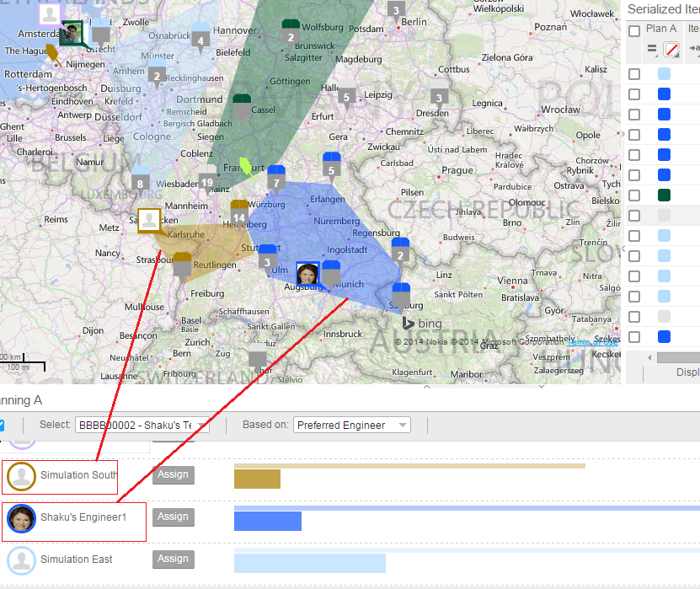Toggle the select-all checkbox in Serialized Items header
Image resolution: width=700 pixels, height=589 pixels.
click(x=634, y=31)
